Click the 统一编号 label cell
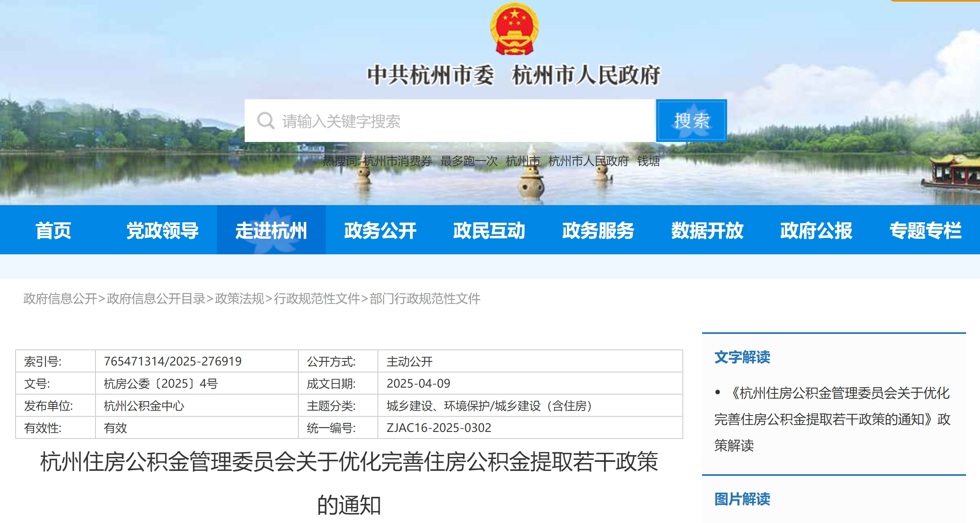This screenshot has width=980, height=523. click(x=338, y=428)
